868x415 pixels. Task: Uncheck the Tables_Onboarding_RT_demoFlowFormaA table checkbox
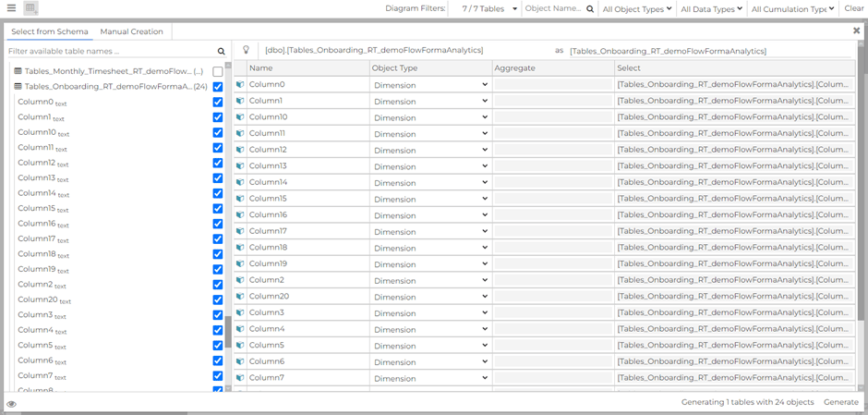pos(218,87)
